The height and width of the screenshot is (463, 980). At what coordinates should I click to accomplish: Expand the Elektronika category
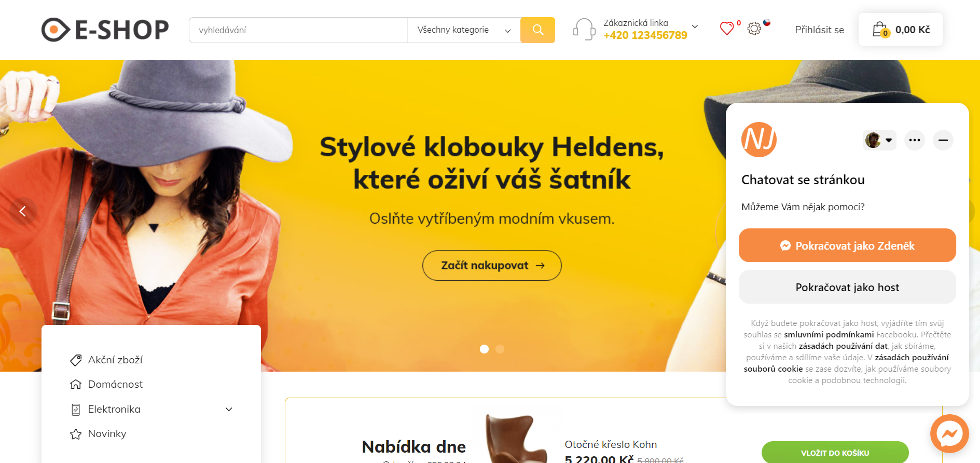(x=229, y=410)
